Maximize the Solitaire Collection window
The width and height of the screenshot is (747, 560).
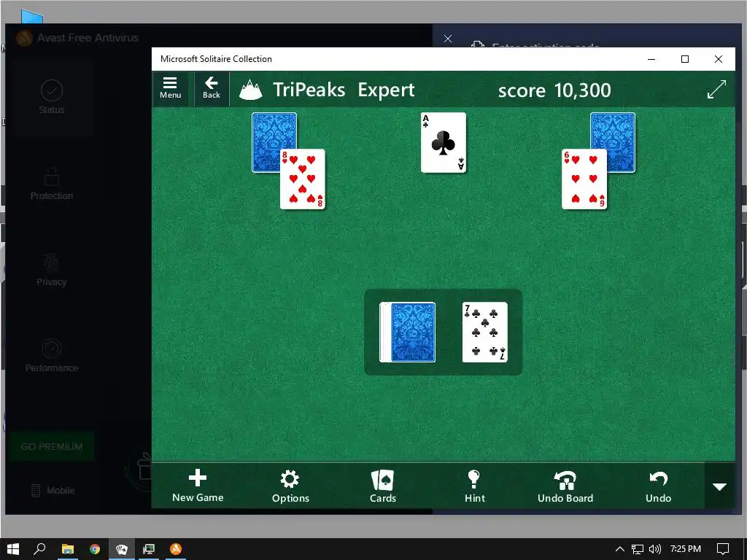[x=684, y=59]
